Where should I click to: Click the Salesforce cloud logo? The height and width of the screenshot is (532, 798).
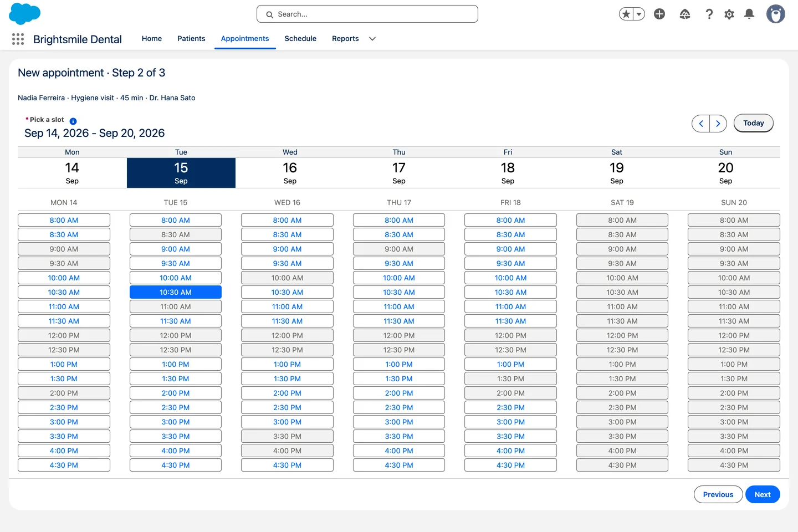point(25,14)
